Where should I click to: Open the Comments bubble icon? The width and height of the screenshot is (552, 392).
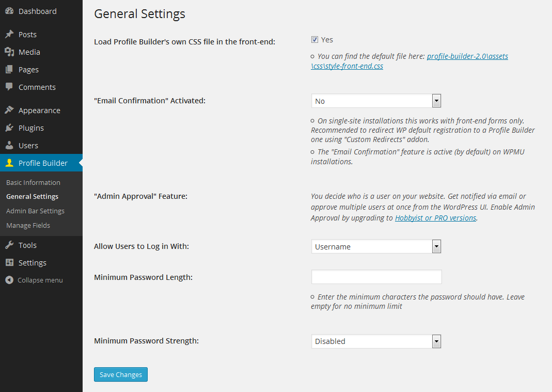click(x=9, y=87)
